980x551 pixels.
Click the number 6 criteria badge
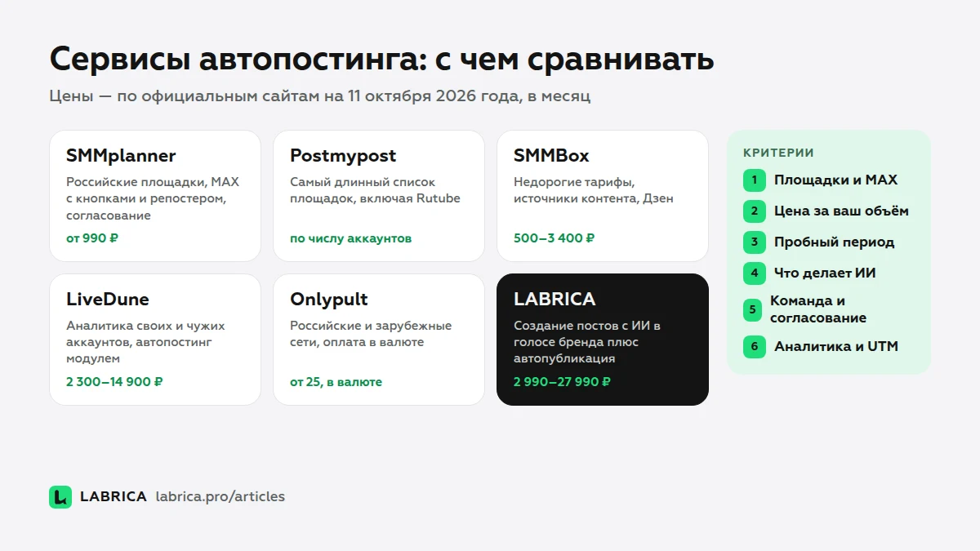(x=754, y=346)
